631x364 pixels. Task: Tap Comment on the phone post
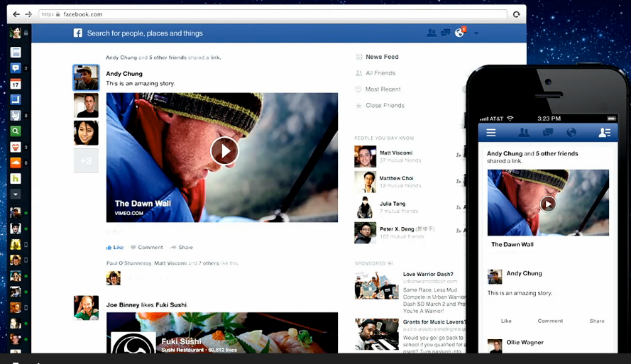(x=550, y=321)
